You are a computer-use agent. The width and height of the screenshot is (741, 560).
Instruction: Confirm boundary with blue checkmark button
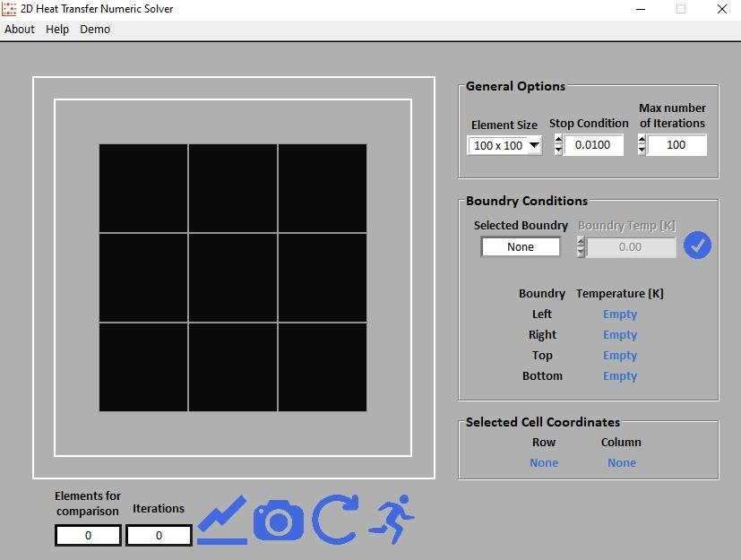tap(697, 246)
